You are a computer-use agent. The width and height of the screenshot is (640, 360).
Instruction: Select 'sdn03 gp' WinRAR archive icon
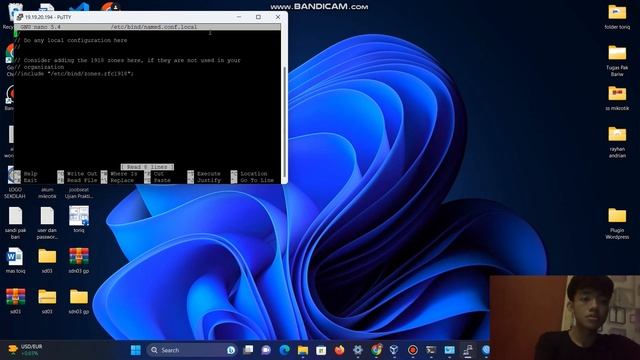coord(79,256)
